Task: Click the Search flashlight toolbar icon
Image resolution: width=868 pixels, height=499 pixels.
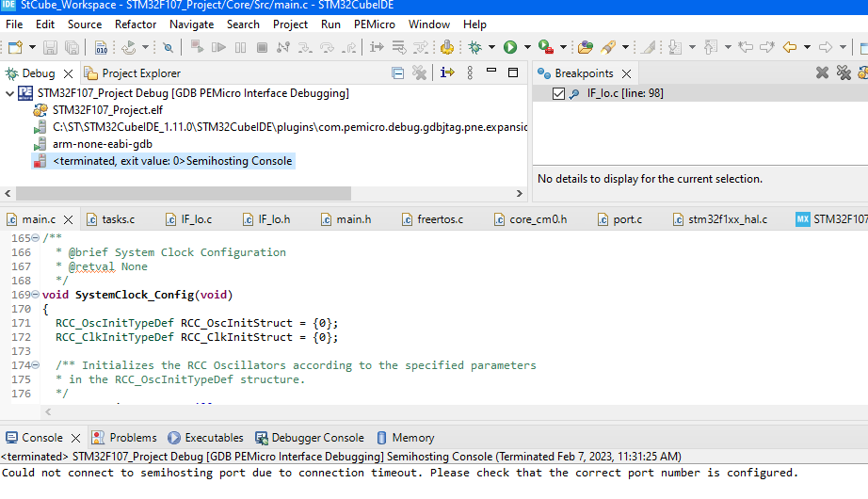Action: pos(608,48)
